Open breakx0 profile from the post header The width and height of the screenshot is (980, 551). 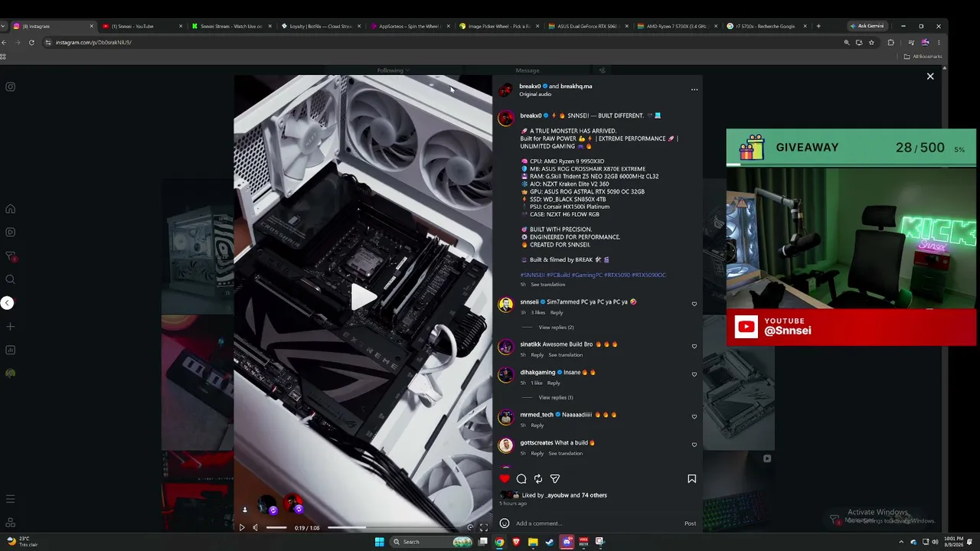click(x=530, y=86)
